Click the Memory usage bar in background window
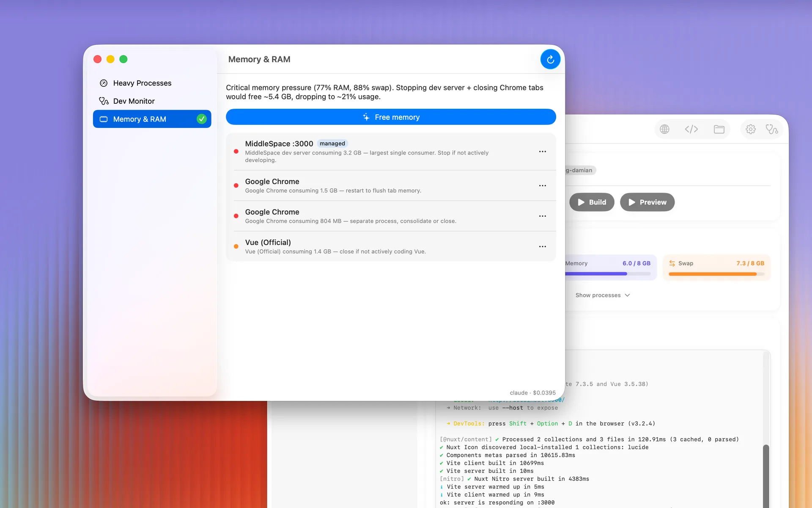The image size is (812, 508). (608, 274)
